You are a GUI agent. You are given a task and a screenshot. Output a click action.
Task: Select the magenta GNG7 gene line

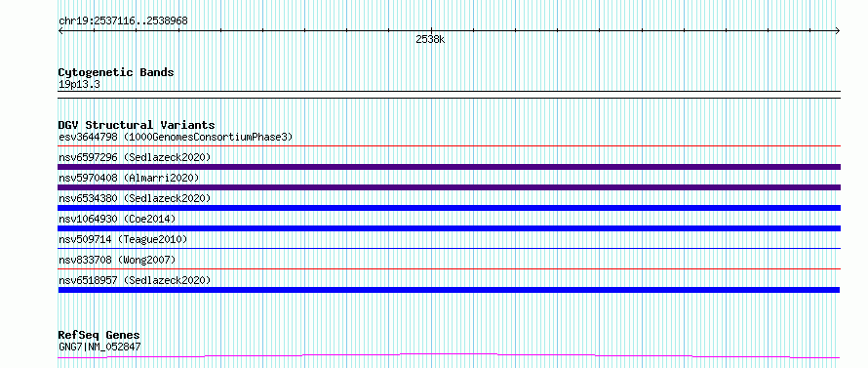pyautogui.click(x=449, y=356)
